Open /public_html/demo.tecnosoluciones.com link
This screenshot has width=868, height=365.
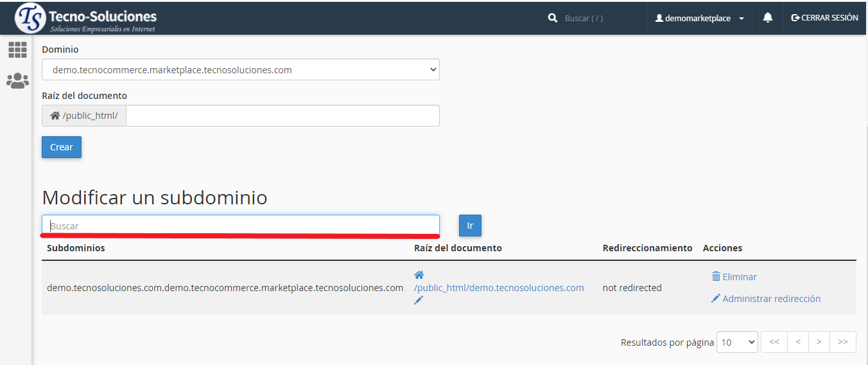tap(499, 288)
